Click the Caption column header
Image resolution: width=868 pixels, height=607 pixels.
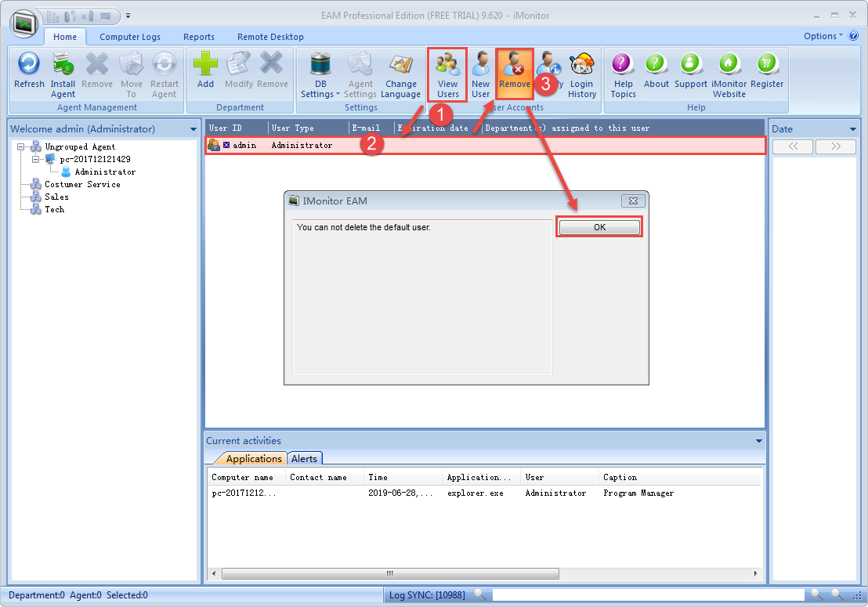[680, 478]
